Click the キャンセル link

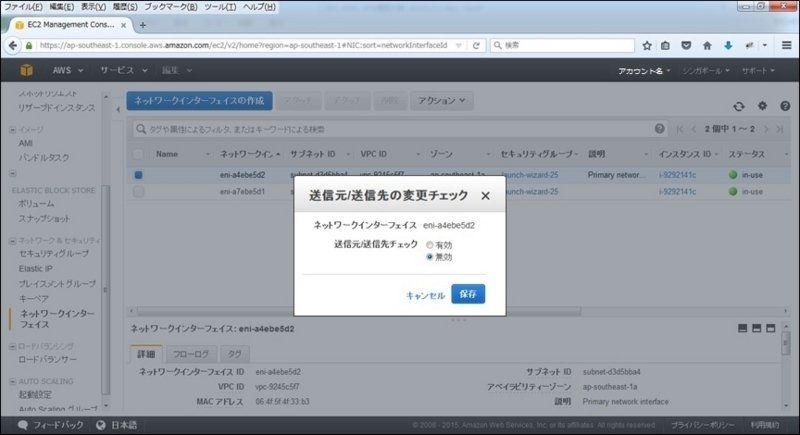click(x=425, y=295)
